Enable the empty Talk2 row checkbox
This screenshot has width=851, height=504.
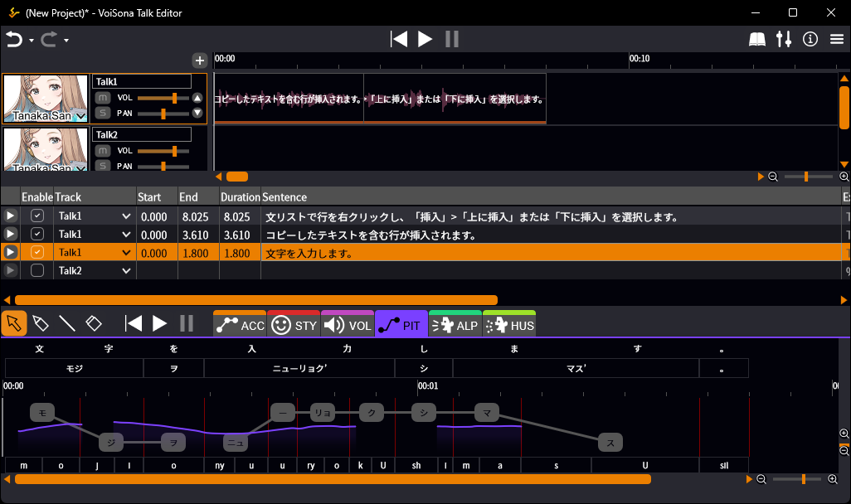37,270
